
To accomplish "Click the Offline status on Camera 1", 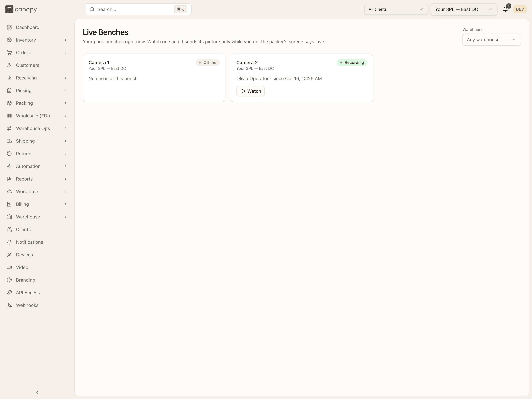I will pyautogui.click(x=207, y=63).
